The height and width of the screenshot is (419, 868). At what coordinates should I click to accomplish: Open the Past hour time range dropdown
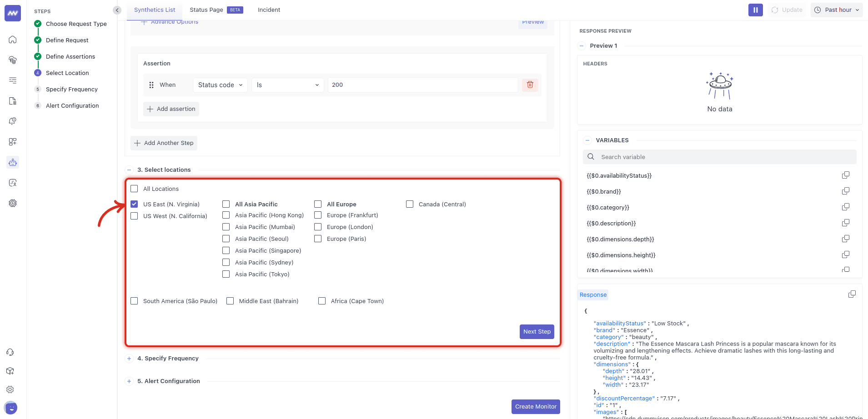coord(836,10)
